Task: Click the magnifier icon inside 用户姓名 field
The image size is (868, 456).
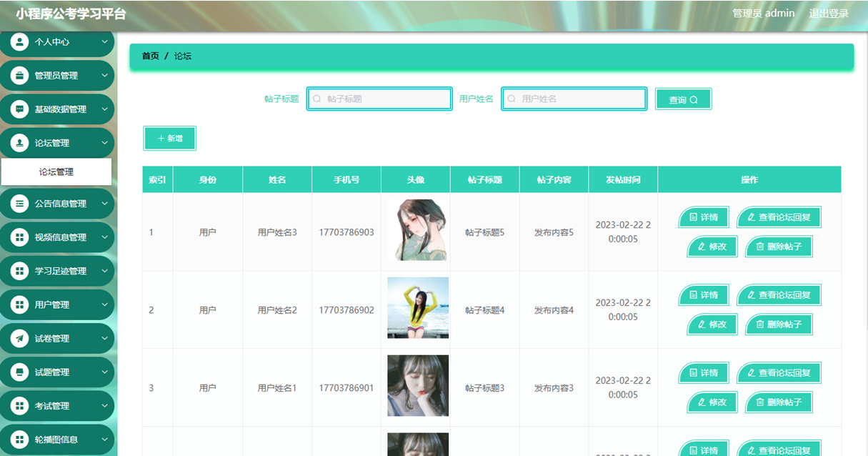Action: [x=512, y=99]
